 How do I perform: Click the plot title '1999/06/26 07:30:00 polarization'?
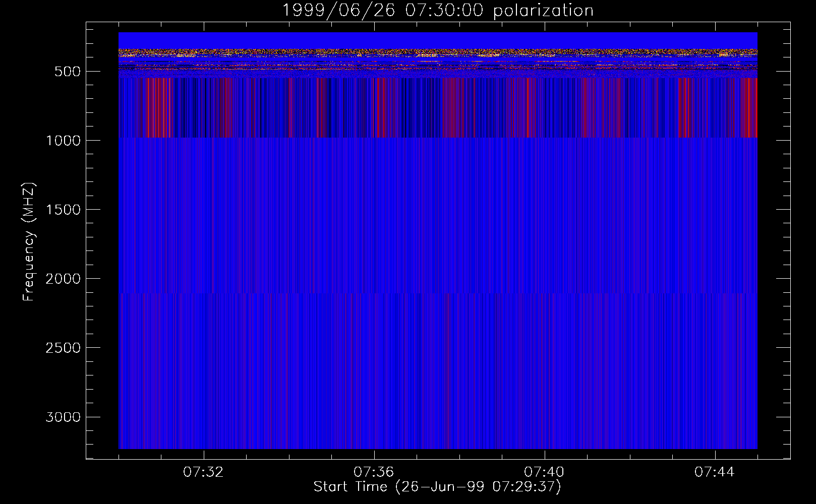[x=438, y=10]
